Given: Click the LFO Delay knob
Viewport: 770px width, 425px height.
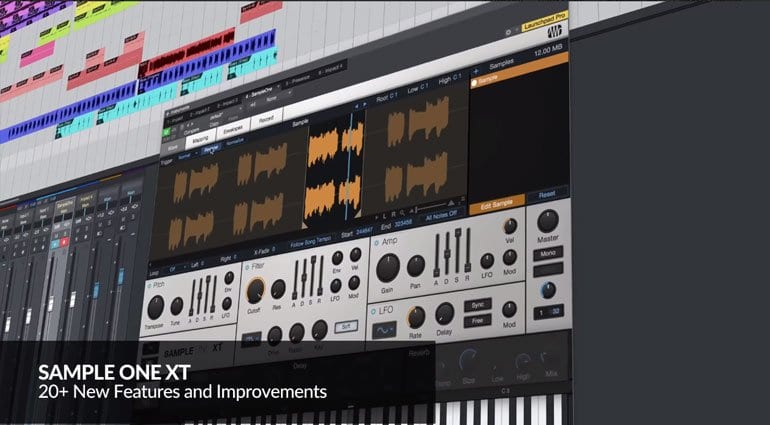Looking at the screenshot, I should [444, 313].
